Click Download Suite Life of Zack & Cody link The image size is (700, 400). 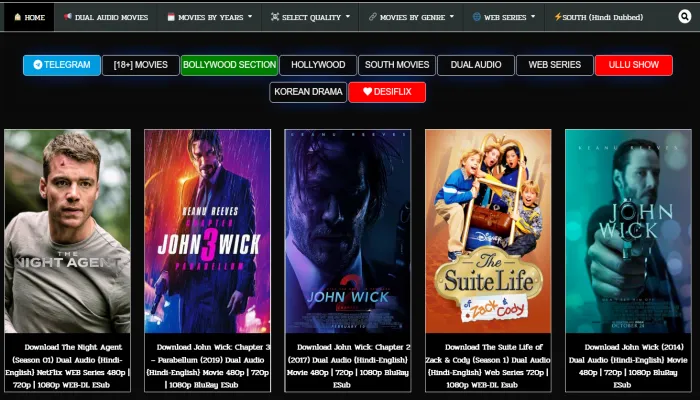[488, 366]
